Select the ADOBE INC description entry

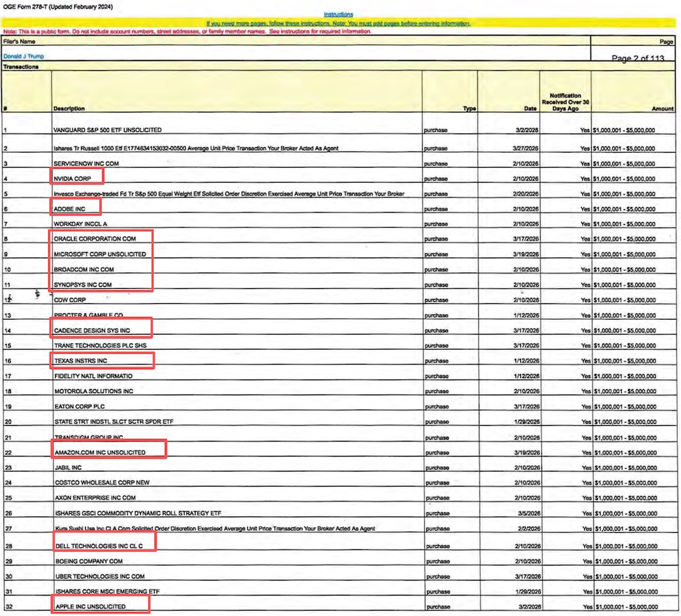(x=69, y=209)
